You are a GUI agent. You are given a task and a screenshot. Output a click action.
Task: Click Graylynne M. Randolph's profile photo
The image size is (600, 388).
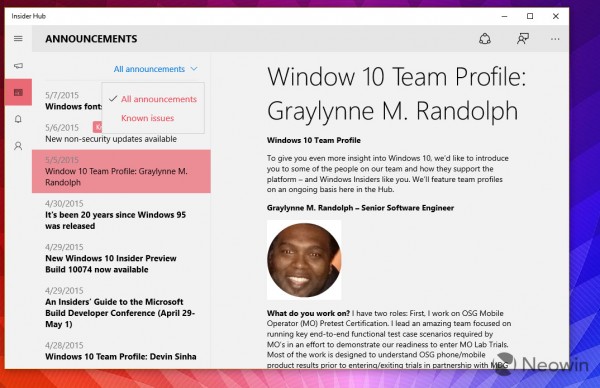(304, 260)
